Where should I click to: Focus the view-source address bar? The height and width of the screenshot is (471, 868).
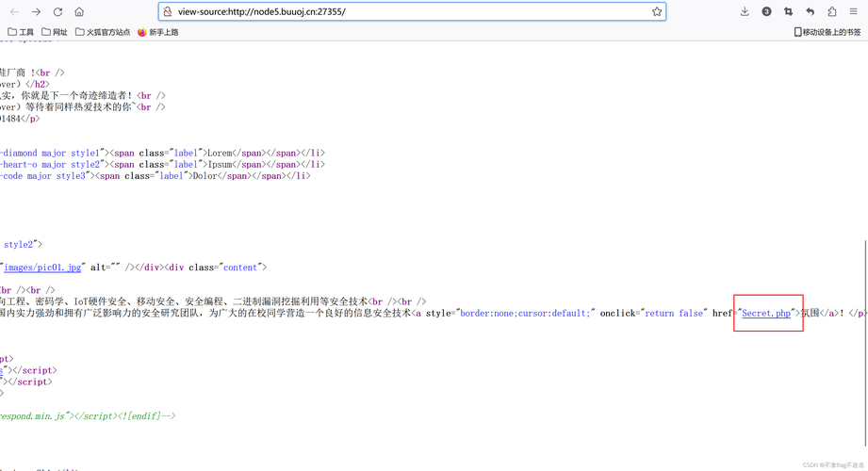[x=413, y=11]
